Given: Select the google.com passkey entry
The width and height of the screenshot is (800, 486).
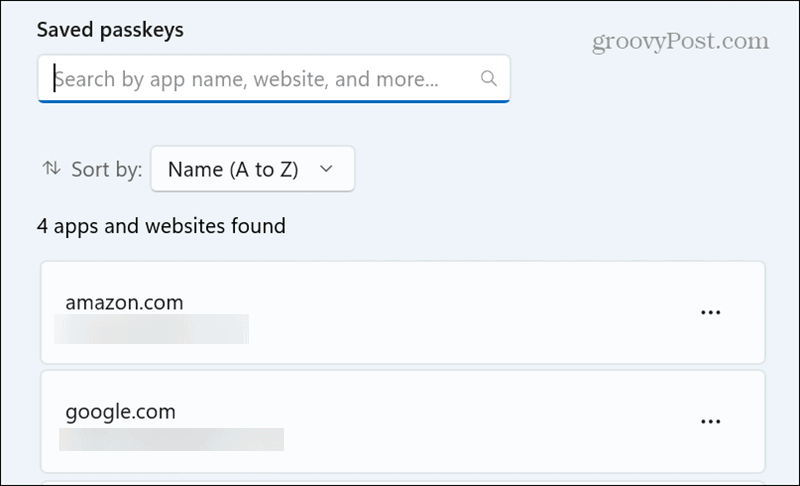Looking at the screenshot, I should click(402, 422).
